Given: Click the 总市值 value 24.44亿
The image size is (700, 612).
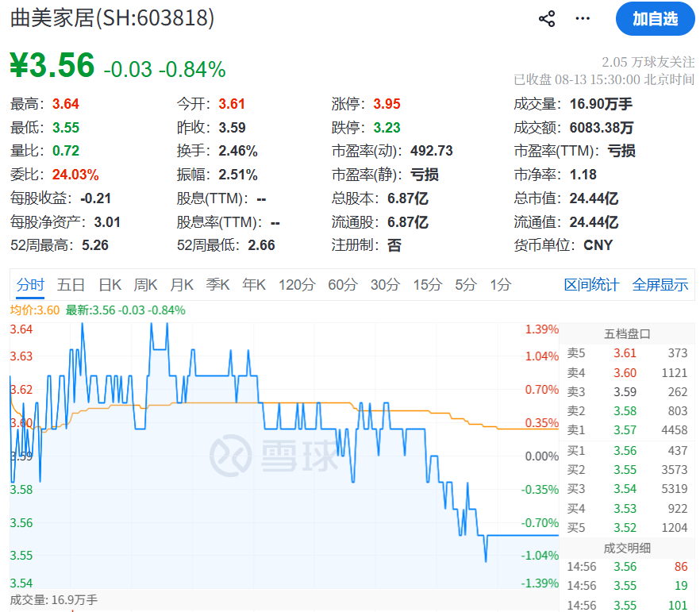Looking at the screenshot, I should pyautogui.click(x=594, y=198).
